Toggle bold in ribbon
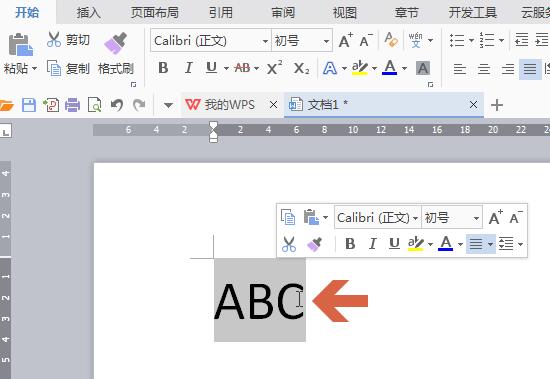This screenshot has height=379, width=550. (x=163, y=68)
